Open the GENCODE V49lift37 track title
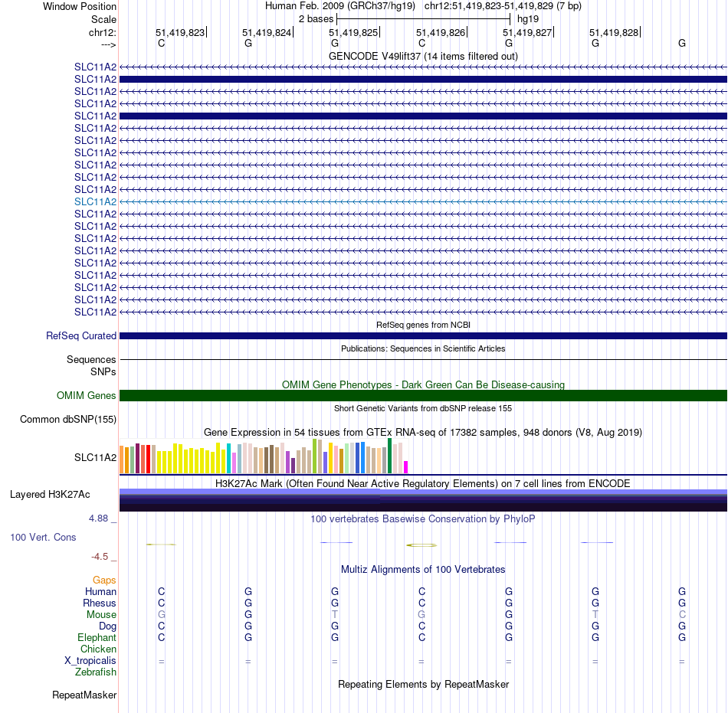The height and width of the screenshot is (713, 728). coord(423,56)
